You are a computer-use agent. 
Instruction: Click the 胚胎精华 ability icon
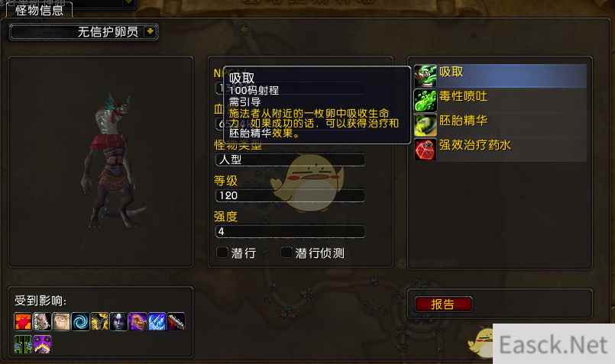tap(426, 125)
